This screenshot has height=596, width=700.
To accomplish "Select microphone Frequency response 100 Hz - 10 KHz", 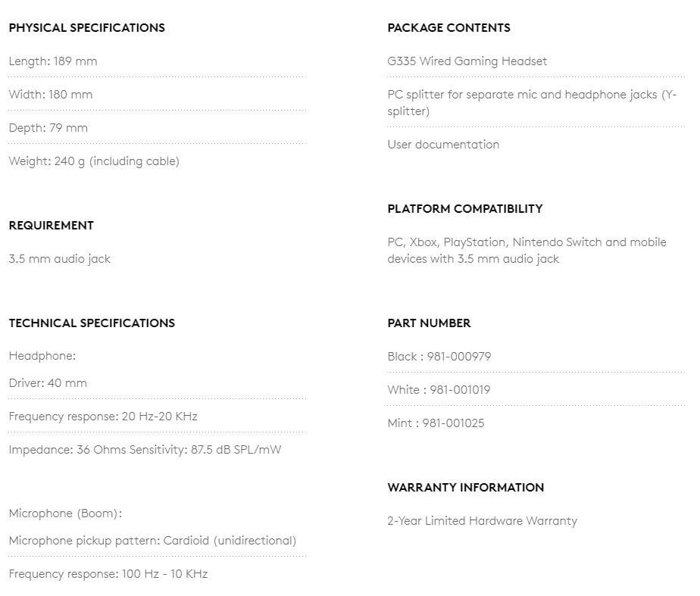I will [108, 574].
